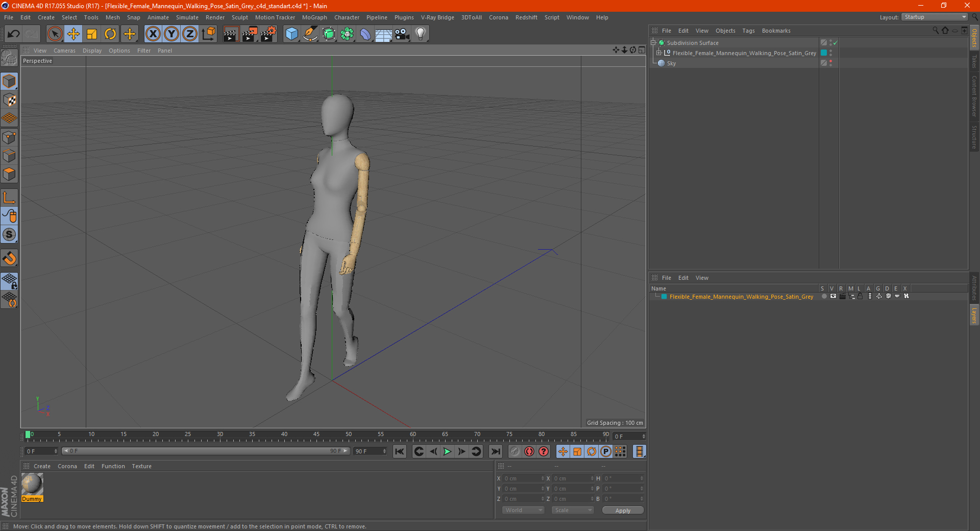
Task: Open viewport Cameras menu
Action: pos(64,51)
